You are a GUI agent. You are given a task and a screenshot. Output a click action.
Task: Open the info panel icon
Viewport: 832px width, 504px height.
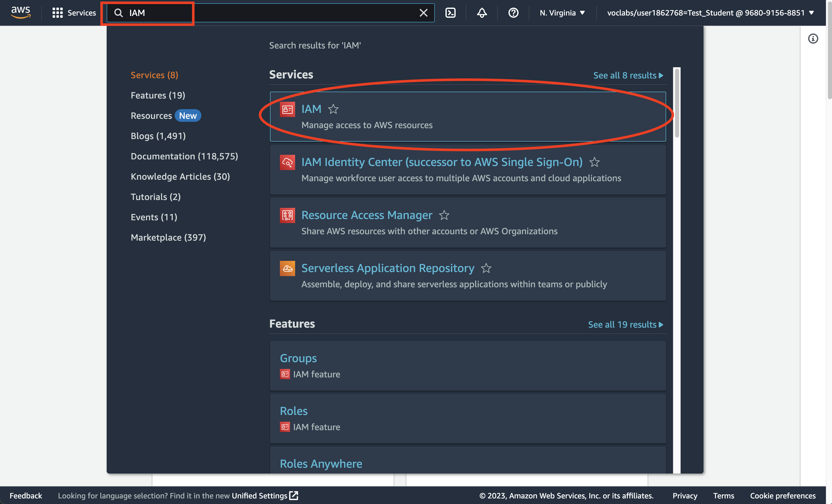coord(813,39)
